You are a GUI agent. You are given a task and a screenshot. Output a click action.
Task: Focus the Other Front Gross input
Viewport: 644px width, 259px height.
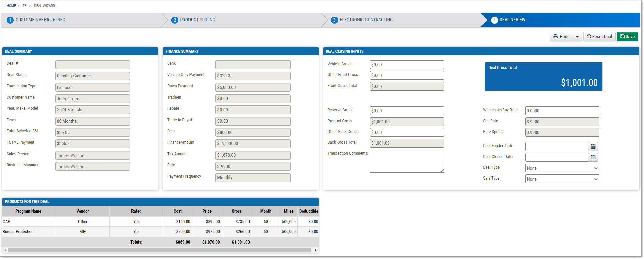tap(407, 75)
